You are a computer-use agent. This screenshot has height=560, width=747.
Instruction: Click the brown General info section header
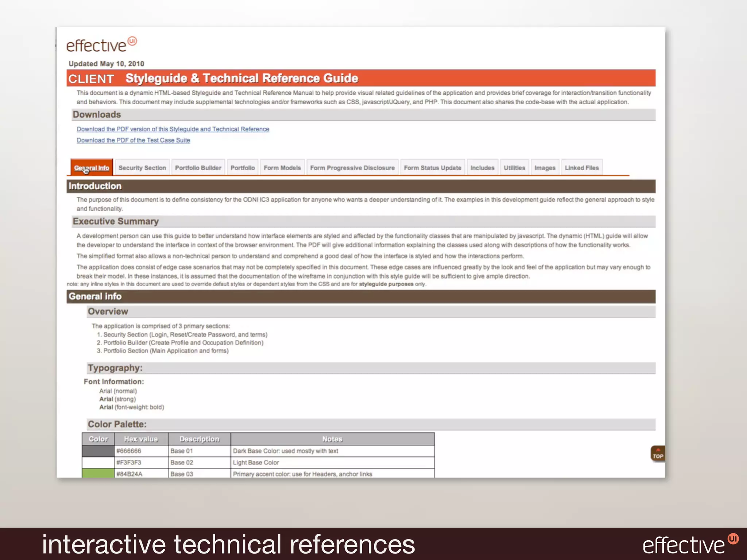coord(361,296)
